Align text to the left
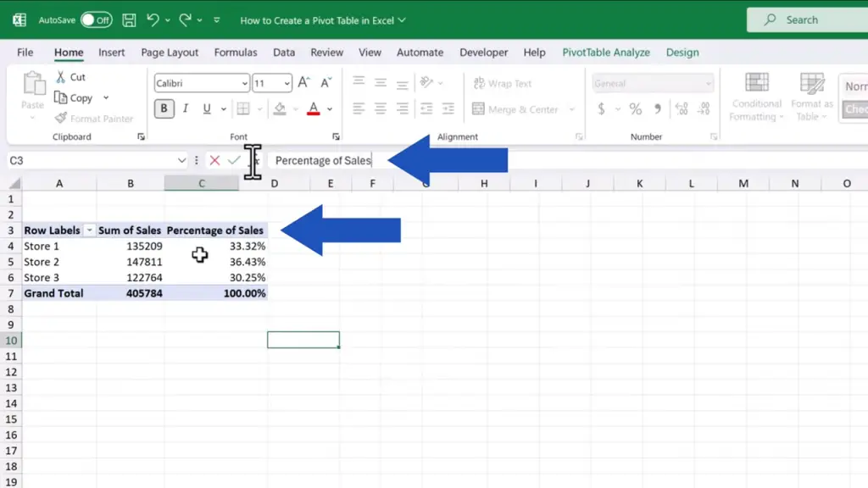The image size is (868, 488). pyautogui.click(x=359, y=108)
